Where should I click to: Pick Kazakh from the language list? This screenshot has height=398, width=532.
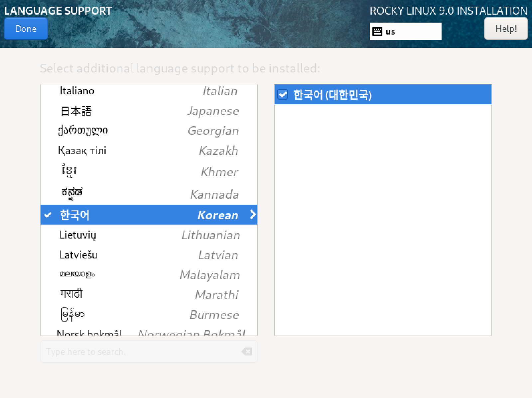[149, 150]
